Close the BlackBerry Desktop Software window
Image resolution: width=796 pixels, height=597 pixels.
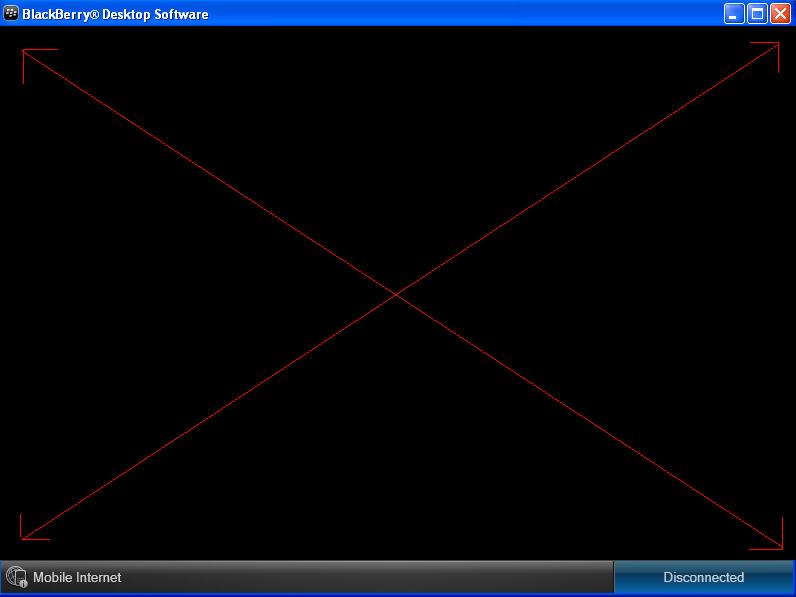click(x=780, y=14)
